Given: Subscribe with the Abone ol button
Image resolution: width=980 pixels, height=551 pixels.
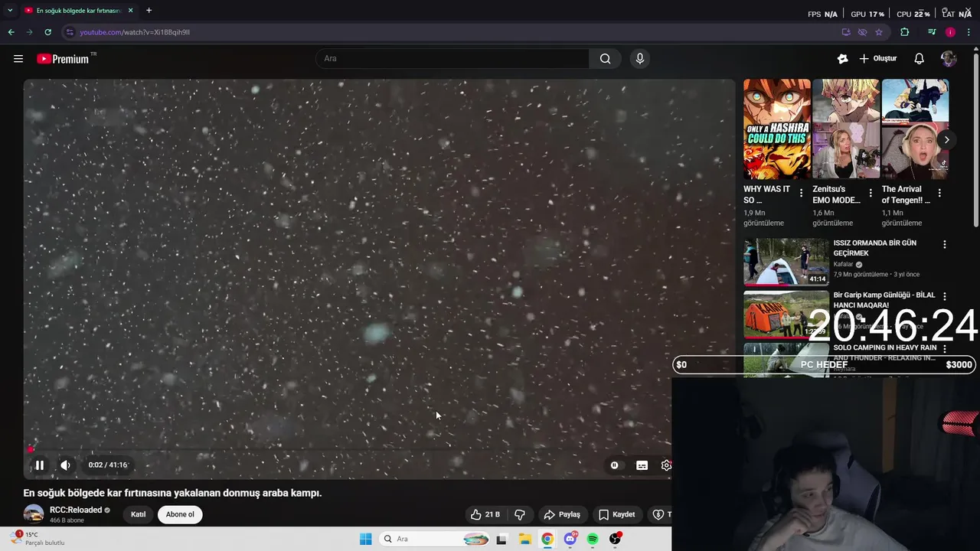Looking at the screenshot, I should point(180,514).
